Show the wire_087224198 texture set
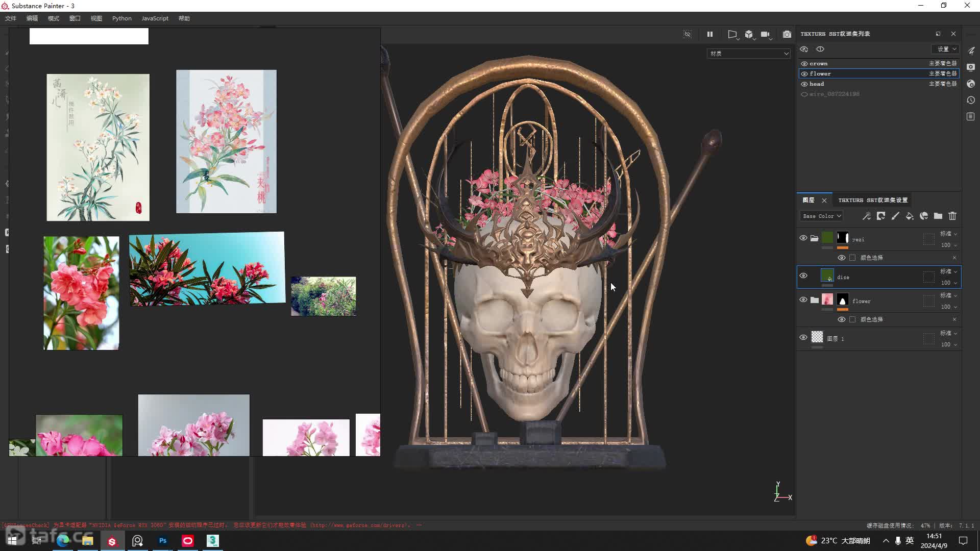Viewport: 980px width, 551px height. 804,94
